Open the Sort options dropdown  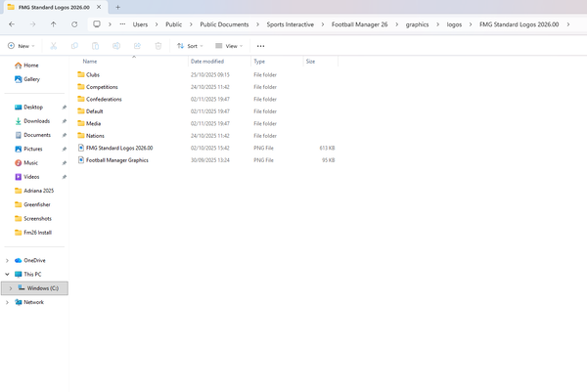click(x=190, y=46)
